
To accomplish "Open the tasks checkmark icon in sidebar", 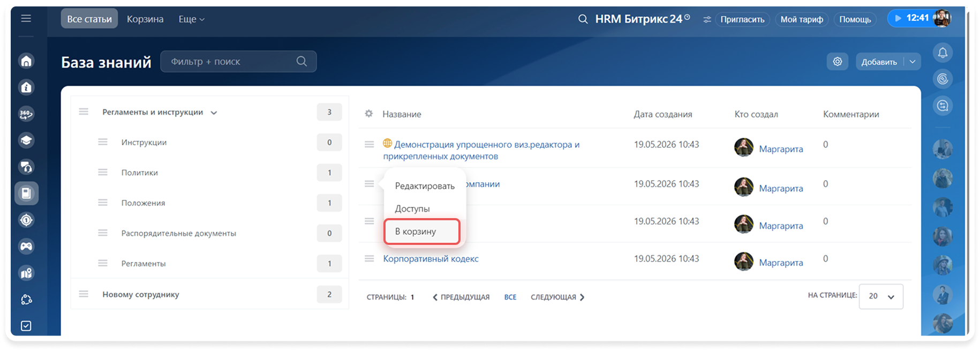I will (x=26, y=326).
